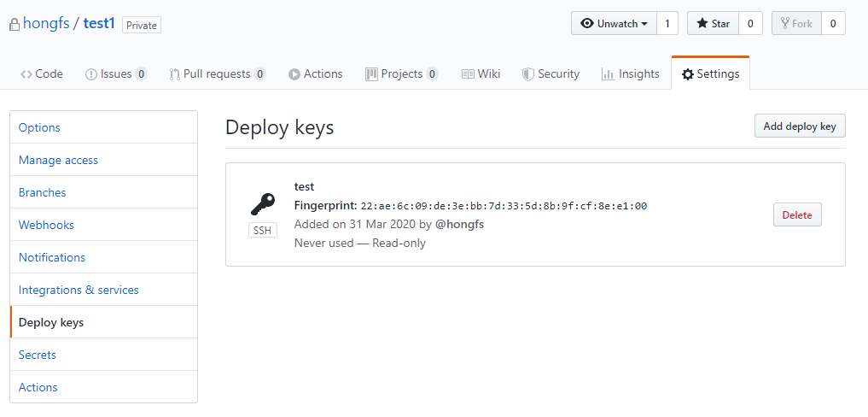The width and height of the screenshot is (868, 417).
Task: Open Webhooks settings
Action: pos(103,225)
